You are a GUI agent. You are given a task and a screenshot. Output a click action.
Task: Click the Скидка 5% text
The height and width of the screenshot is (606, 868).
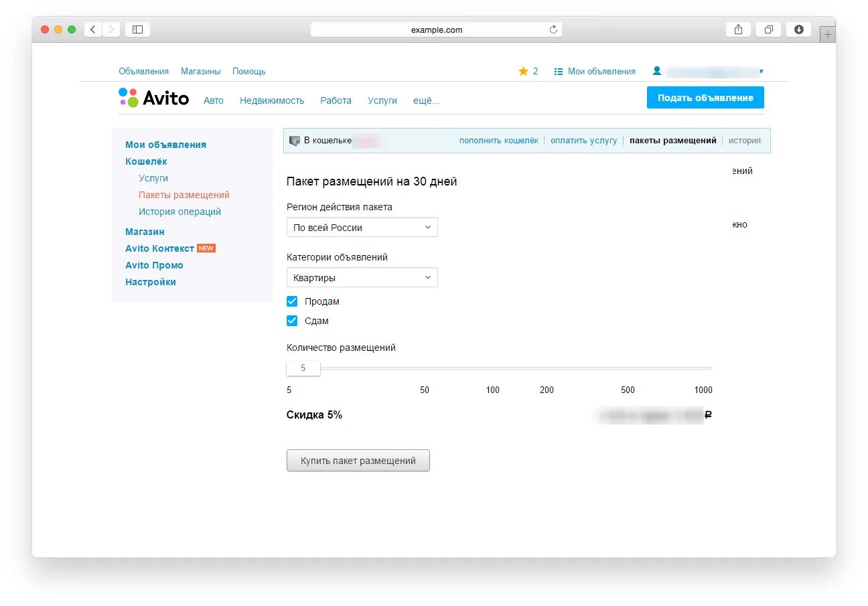[314, 415]
